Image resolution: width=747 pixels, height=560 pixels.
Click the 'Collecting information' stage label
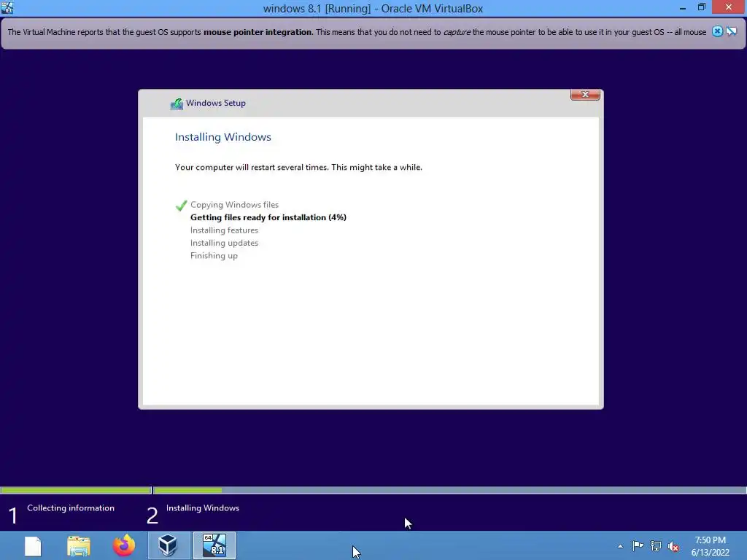tap(71, 508)
